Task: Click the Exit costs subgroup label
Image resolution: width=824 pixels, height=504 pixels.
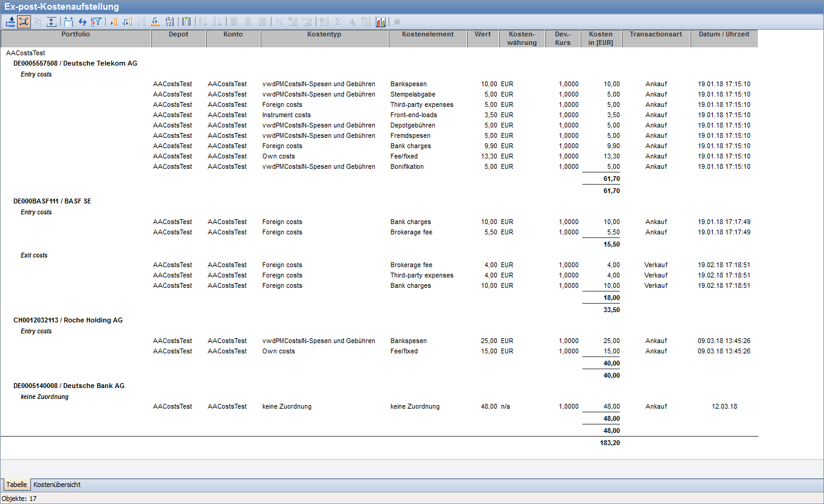Action: (x=34, y=255)
